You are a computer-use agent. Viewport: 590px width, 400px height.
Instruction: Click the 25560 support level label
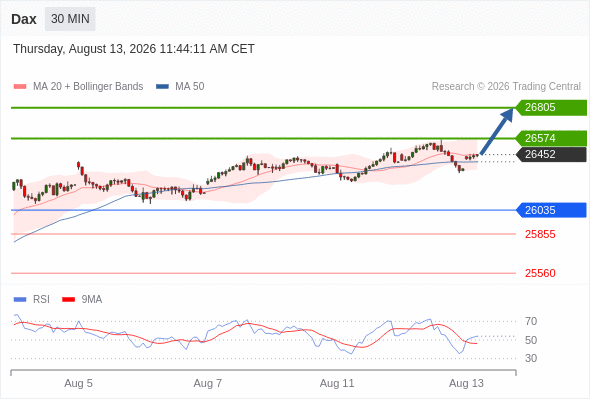click(540, 273)
